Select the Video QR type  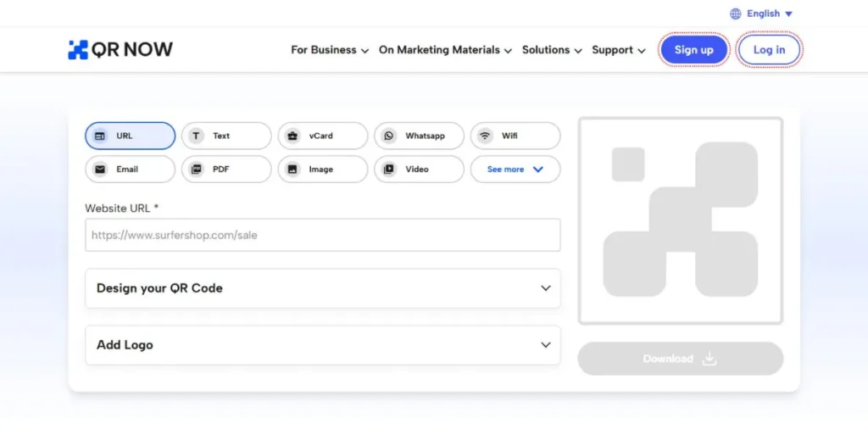tap(419, 170)
